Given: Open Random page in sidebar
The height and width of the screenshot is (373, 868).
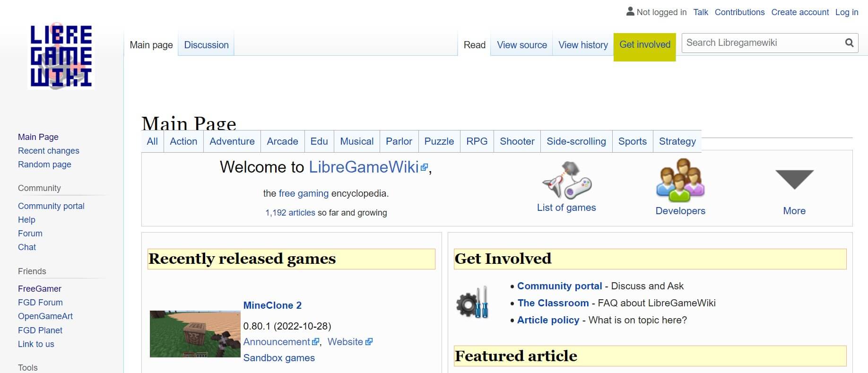Looking at the screenshot, I should (x=44, y=165).
